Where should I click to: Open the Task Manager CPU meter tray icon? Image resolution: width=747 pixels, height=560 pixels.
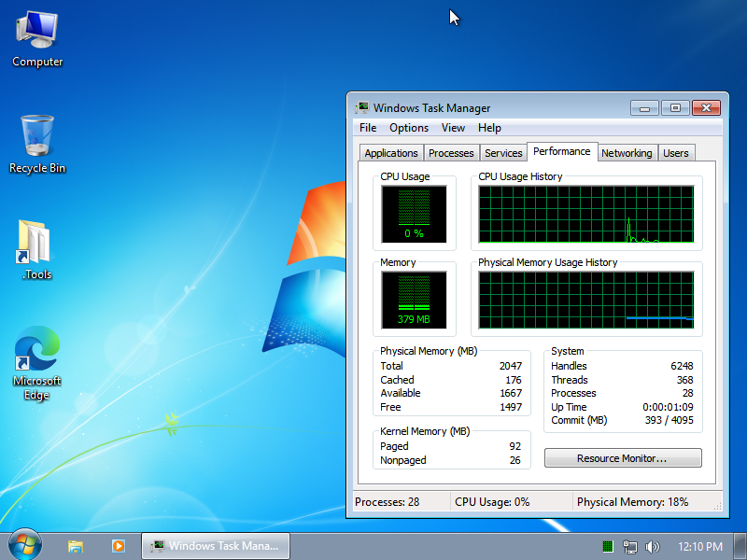(x=608, y=546)
